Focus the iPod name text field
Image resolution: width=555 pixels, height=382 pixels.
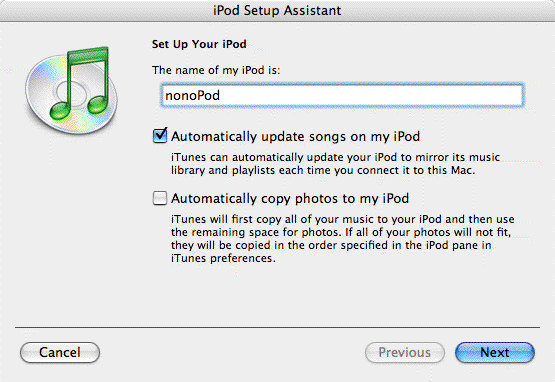tap(342, 95)
